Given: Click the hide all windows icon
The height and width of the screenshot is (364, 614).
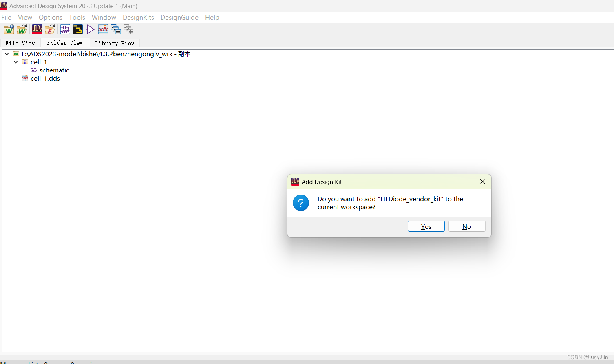Looking at the screenshot, I should click(x=116, y=29).
